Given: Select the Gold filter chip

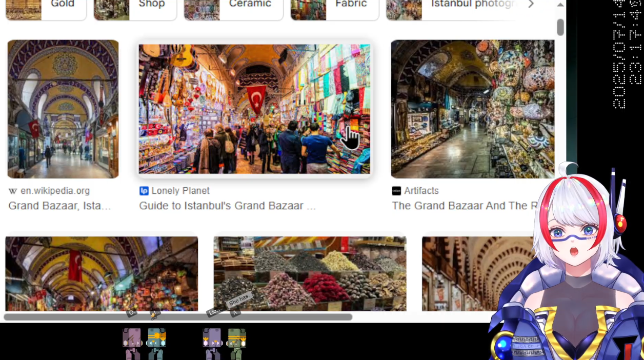Looking at the screenshot, I should coord(45,9).
